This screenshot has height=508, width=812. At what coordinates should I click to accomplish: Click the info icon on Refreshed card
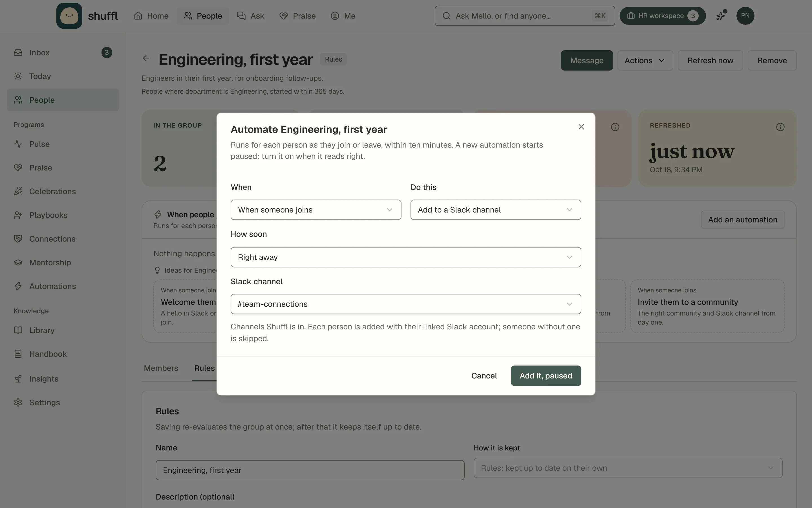point(780,127)
